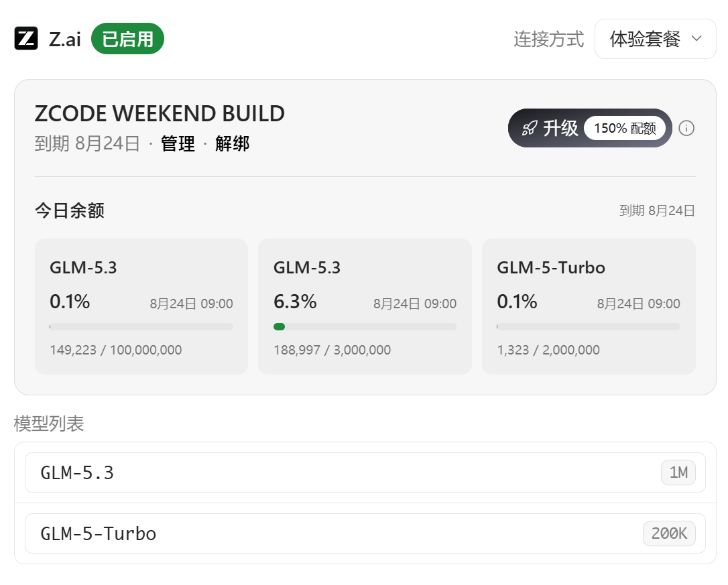The height and width of the screenshot is (585, 728).
Task: Click the 已启用 status badge
Action: click(127, 39)
